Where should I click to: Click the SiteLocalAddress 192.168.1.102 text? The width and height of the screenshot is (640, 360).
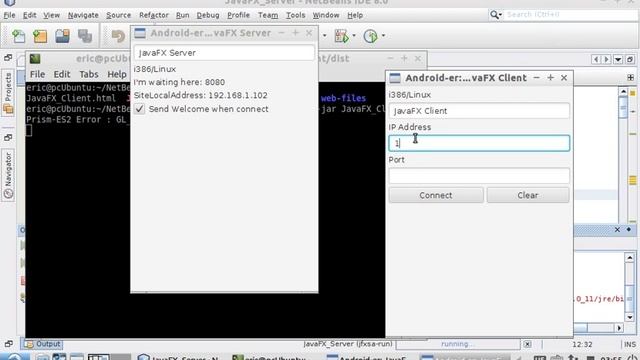[x=200, y=96]
